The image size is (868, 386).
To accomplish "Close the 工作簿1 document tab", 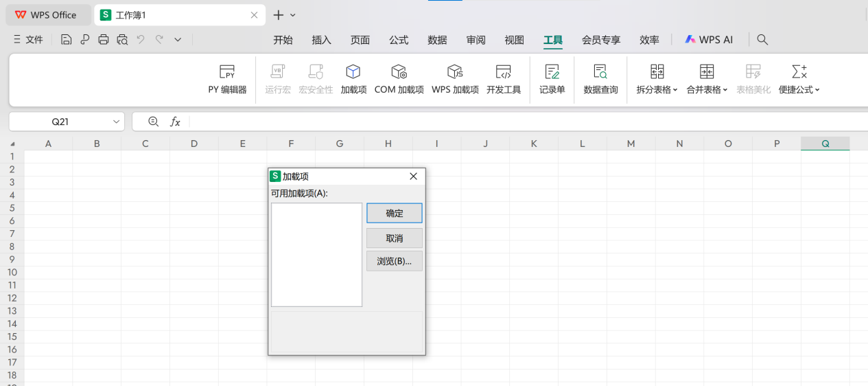I will [254, 15].
